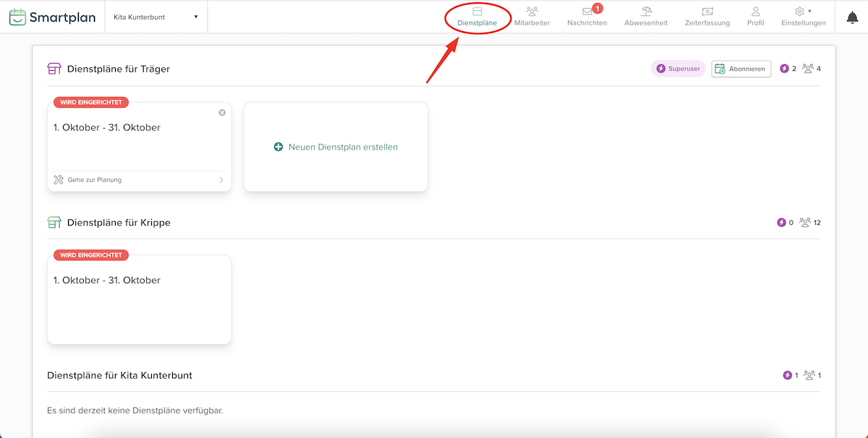
Task: Click the Smartplan logo
Action: pos(52,17)
